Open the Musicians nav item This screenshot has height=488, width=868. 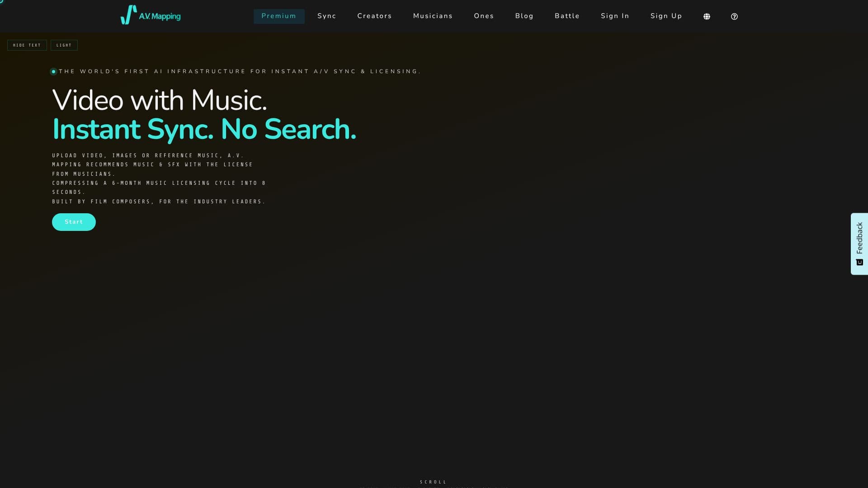[433, 16]
